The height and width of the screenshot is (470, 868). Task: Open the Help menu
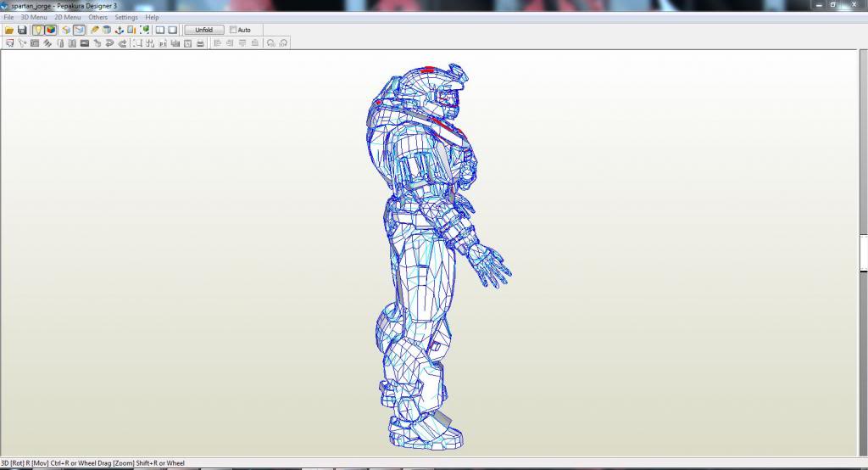[x=152, y=17]
